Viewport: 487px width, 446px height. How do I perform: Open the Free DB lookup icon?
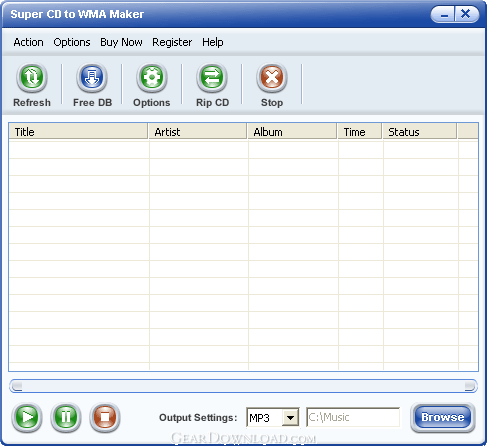92,78
